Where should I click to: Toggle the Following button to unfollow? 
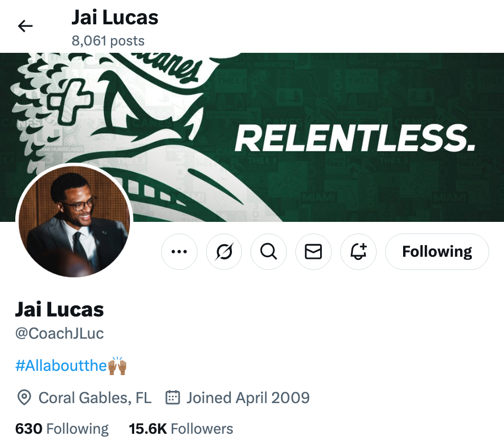(x=437, y=251)
